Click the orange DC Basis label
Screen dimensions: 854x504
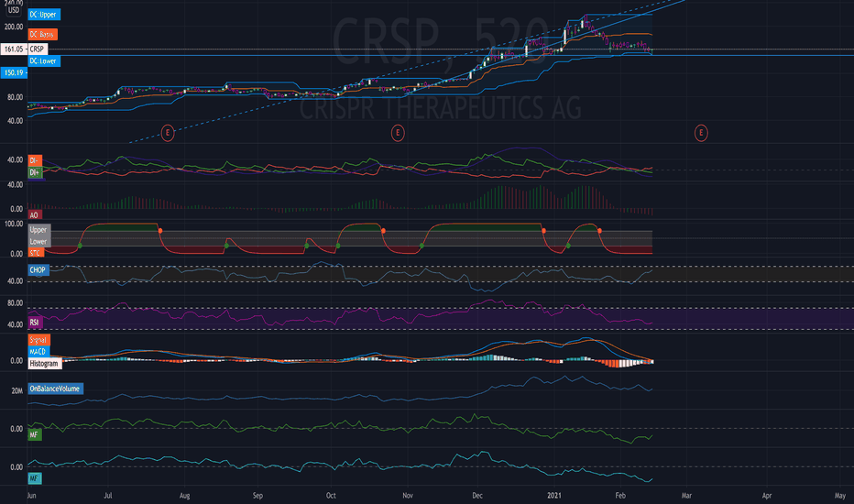coord(42,34)
